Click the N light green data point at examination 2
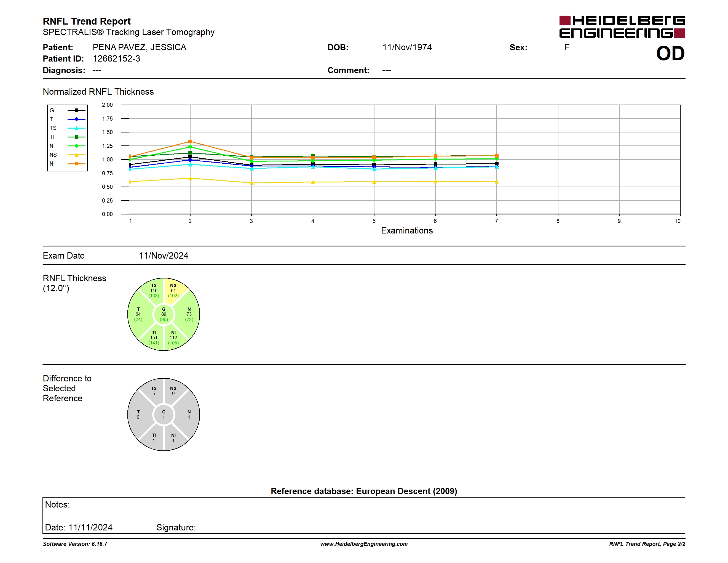Image resolution: width=728 pixels, height=563 pixels. 190,147
